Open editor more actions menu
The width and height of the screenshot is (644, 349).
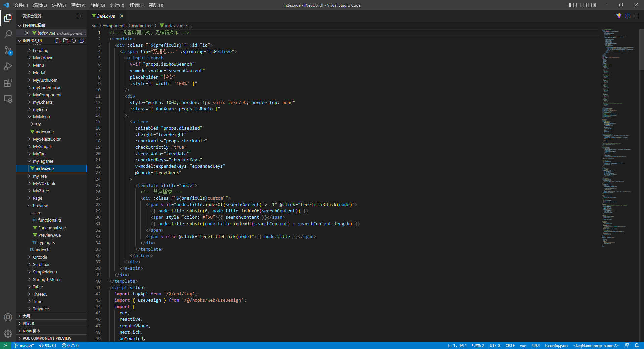click(636, 16)
